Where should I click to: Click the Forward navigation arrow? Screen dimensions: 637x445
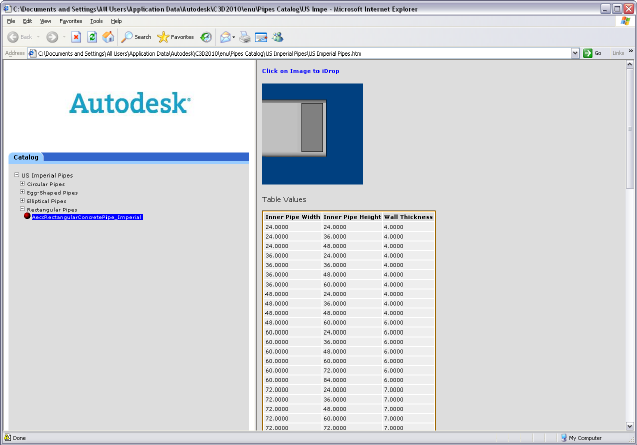coord(52,37)
